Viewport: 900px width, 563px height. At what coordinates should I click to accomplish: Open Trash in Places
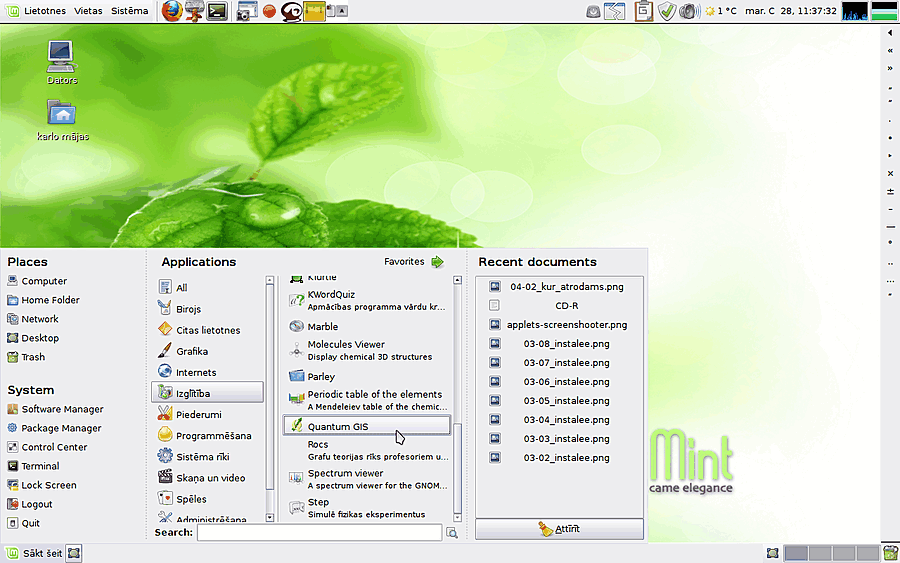click(x=26, y=357)
